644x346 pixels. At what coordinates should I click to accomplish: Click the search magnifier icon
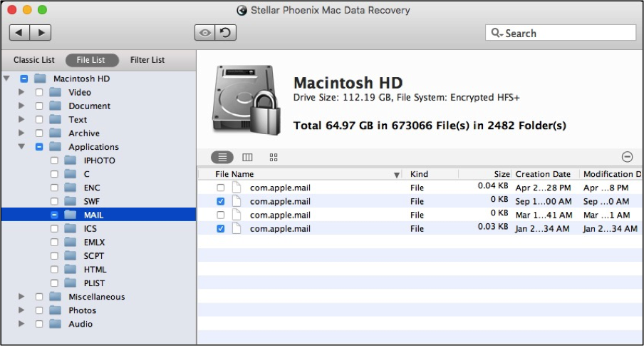coord(497,33)
